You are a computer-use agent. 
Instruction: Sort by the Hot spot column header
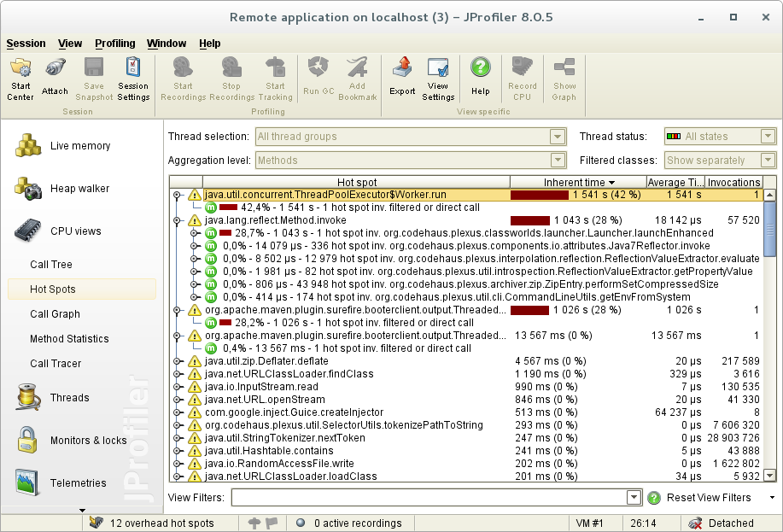click(x=357, y=183)
